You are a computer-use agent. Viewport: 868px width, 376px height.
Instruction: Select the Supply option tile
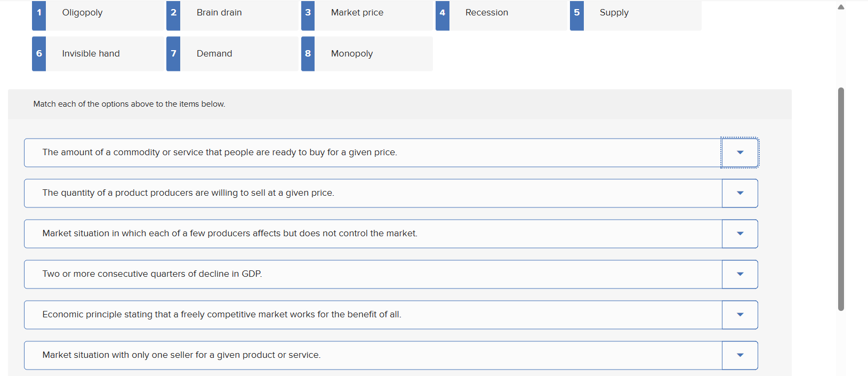pyautogui.click(x=642, y=13)
